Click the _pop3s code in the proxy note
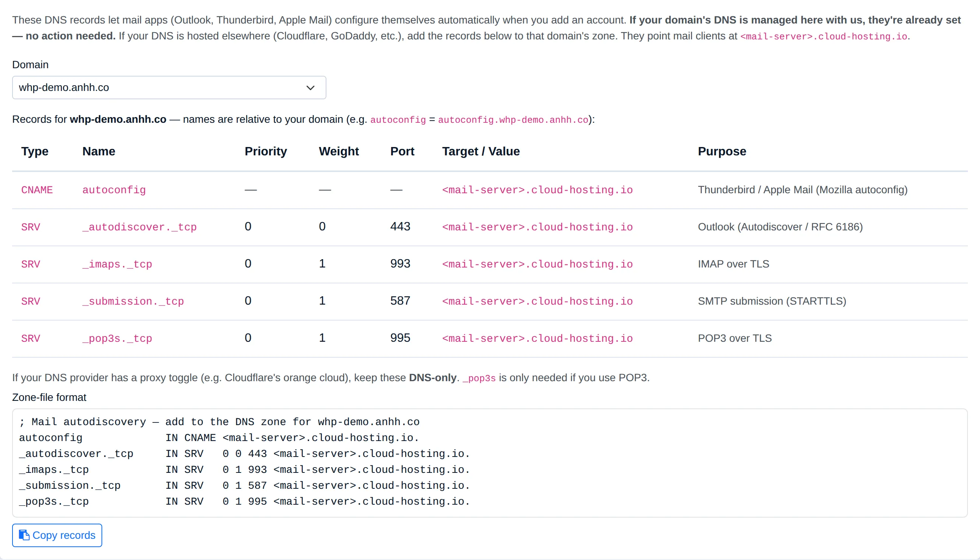 (x=479, y=378)
